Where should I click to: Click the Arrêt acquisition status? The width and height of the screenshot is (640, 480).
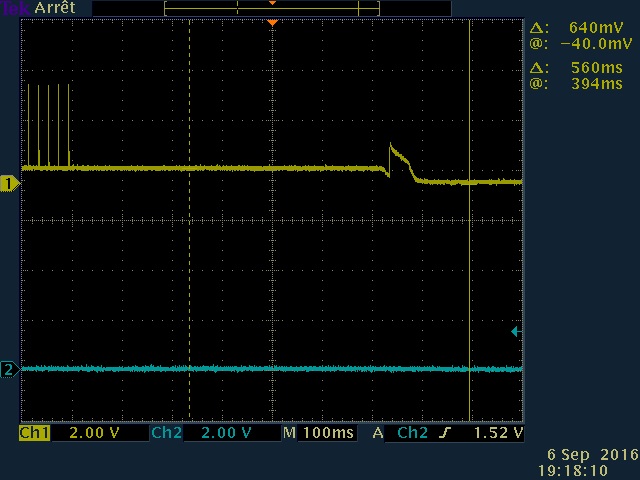(x=55, y=8)
